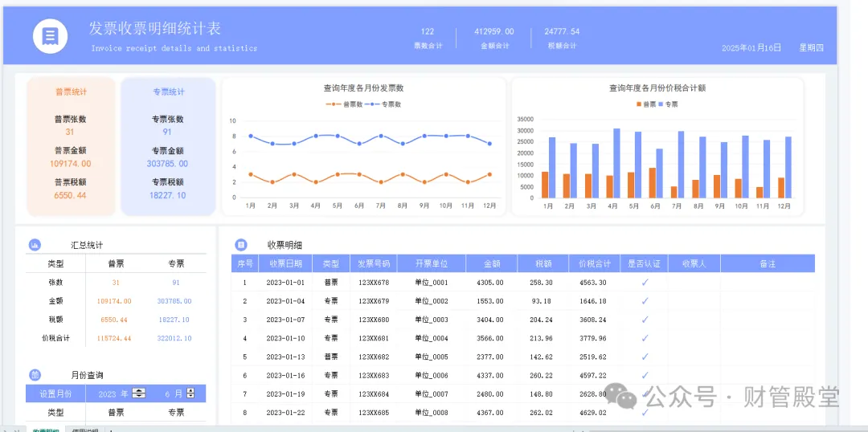Click the 4月 专票 bar in the bar chart

616,163
